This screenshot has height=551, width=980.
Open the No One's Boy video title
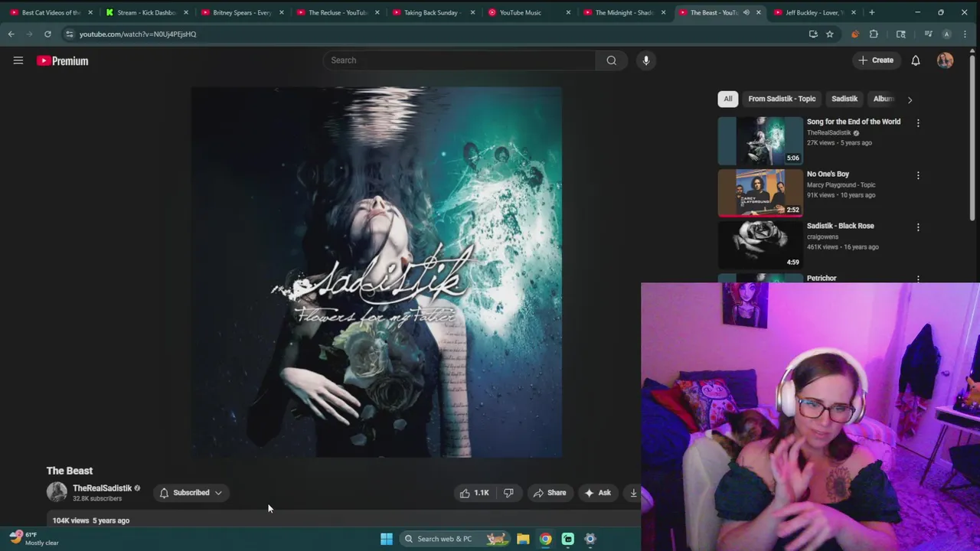coord(828,174)
